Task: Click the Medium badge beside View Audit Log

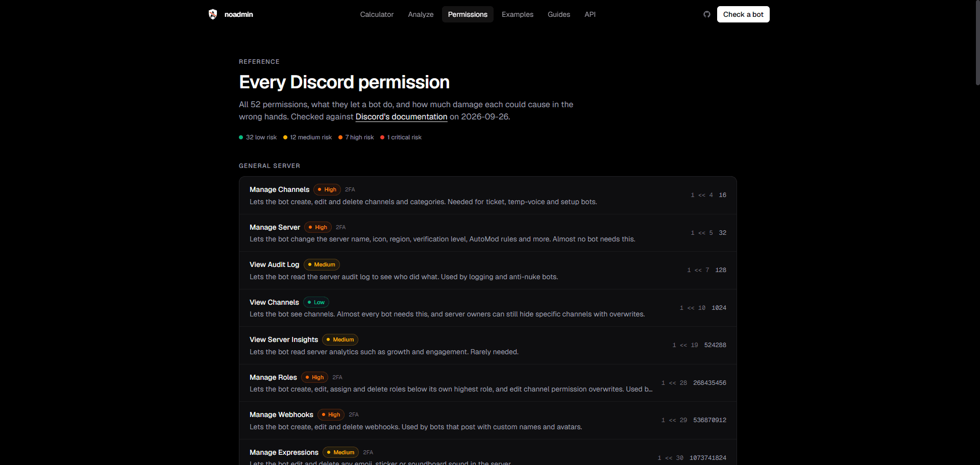Action: tap(322, 264)
